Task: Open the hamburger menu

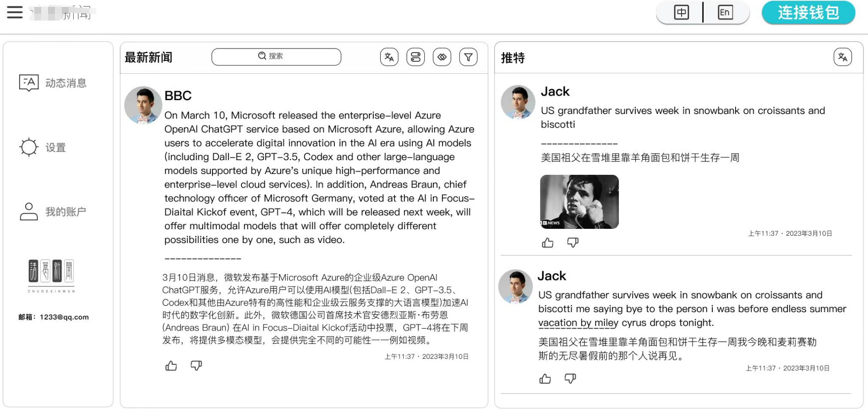Action: [15, 12]
